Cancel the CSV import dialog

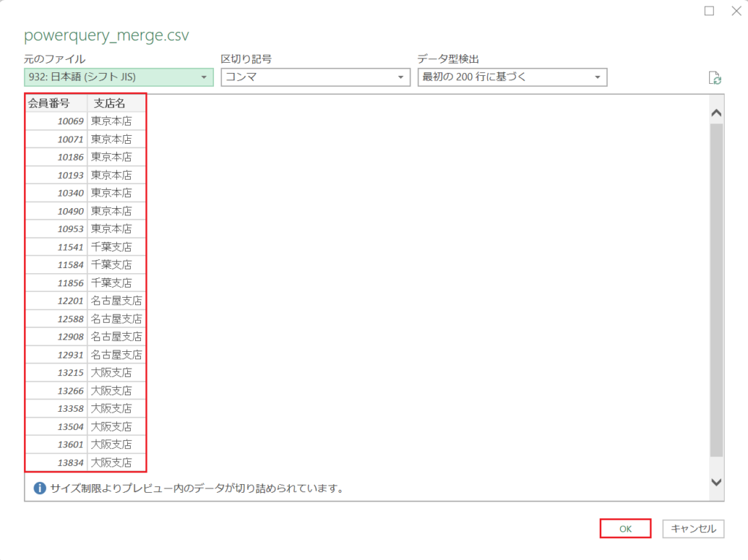click(692, 529)
